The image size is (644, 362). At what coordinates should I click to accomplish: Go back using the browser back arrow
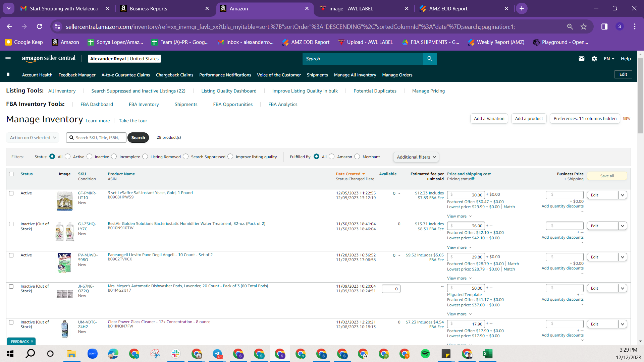[9, 26]
